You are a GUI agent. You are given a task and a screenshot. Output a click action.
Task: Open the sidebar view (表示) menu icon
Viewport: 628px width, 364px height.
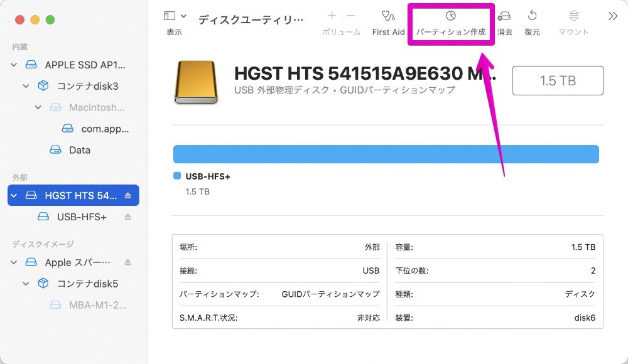tap(170, 16)
